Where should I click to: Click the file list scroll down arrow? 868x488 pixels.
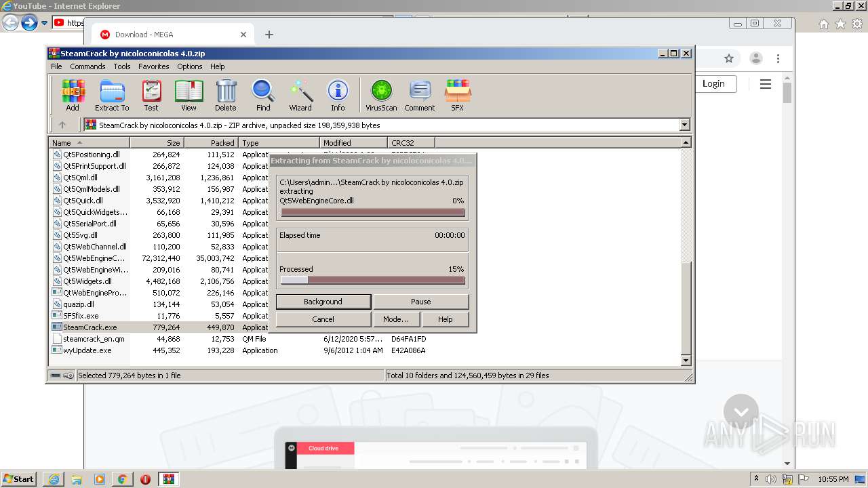[x=686, y=361]
